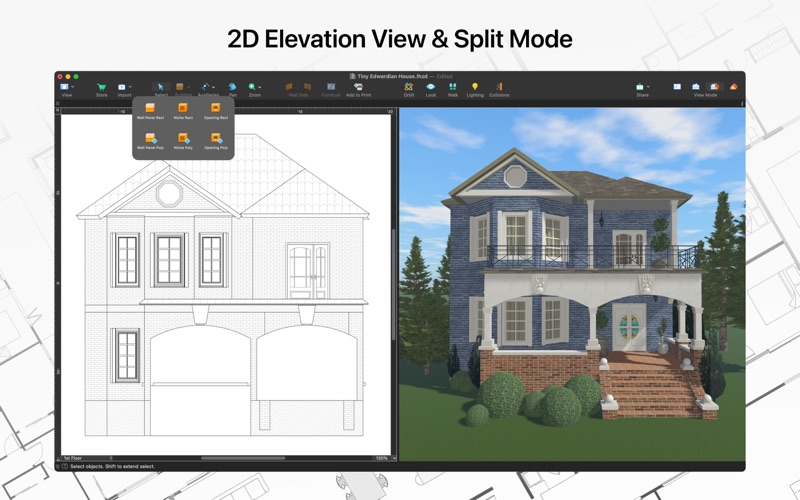Click Add to Print icon
This screenshot has width=800, height=500.
coord(358,87)
